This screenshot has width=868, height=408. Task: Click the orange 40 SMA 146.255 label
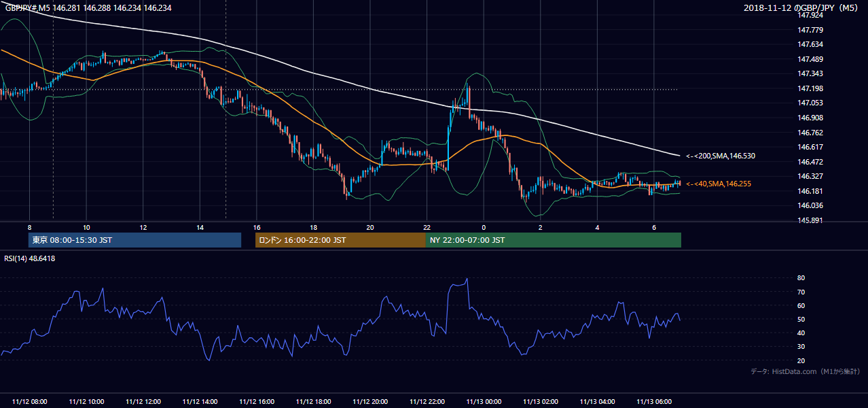click(718, 184)
